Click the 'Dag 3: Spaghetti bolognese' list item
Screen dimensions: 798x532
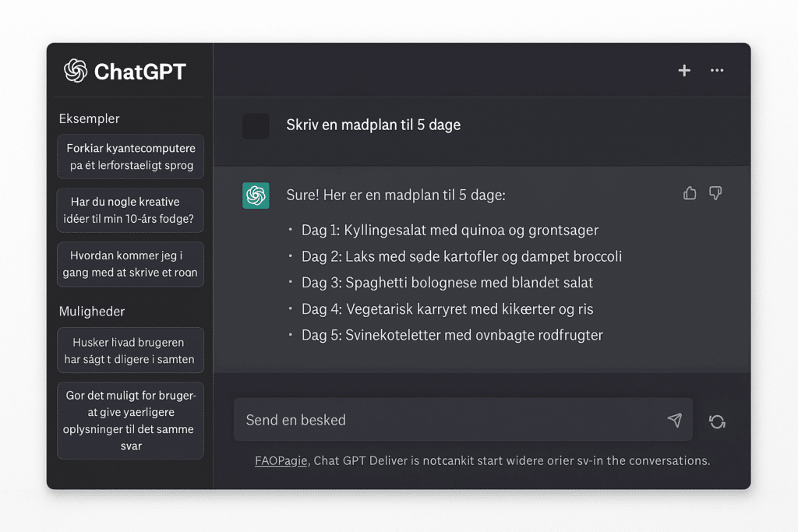tap(447, 283)
